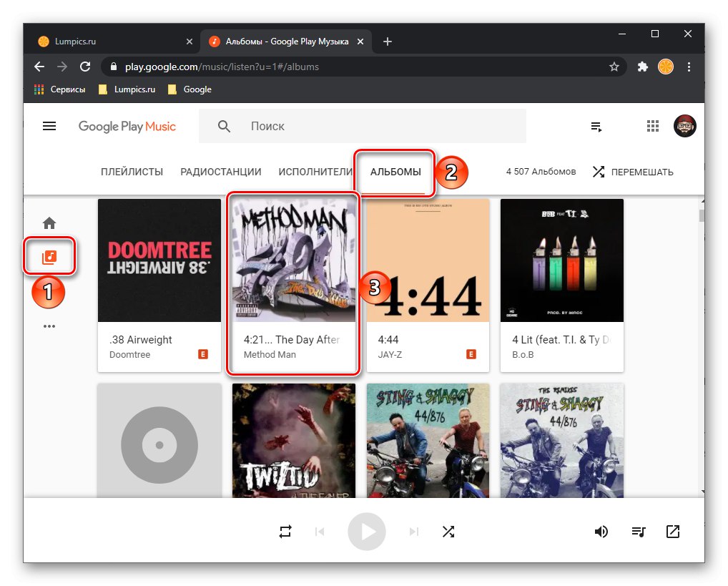
Task: Go to Home in sidebar
Action: (49, 223)
